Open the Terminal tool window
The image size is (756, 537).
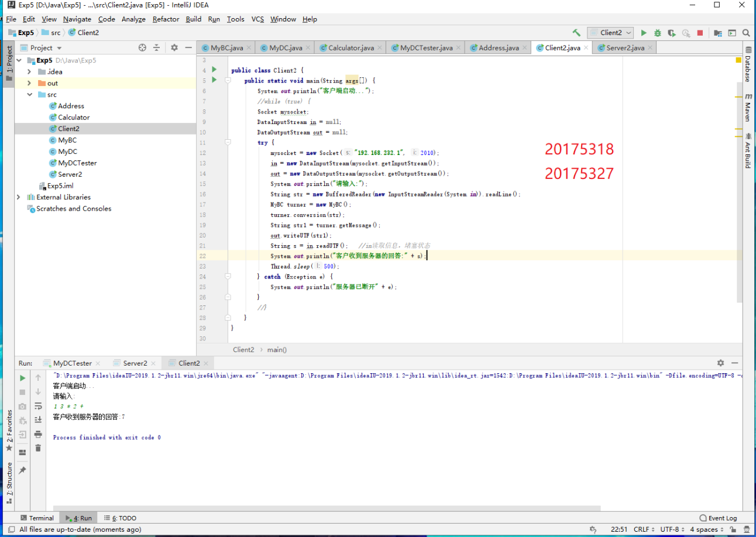37,518
